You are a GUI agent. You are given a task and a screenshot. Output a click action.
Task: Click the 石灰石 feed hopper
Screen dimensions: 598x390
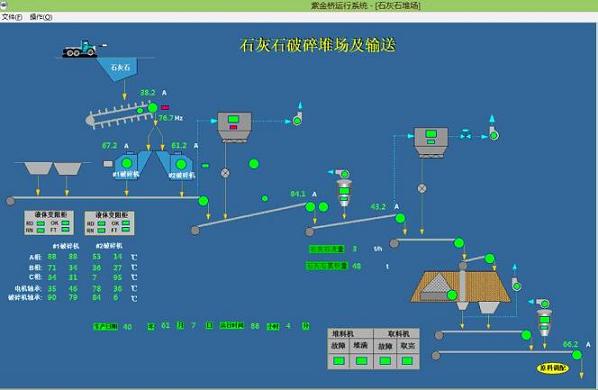pos(118,69)
